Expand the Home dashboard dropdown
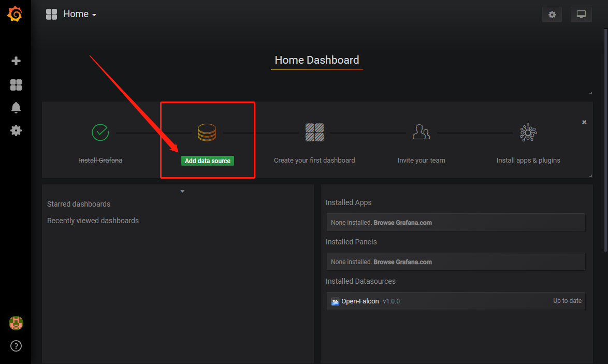Screen dimensions: 608x364 coord(94,14)
